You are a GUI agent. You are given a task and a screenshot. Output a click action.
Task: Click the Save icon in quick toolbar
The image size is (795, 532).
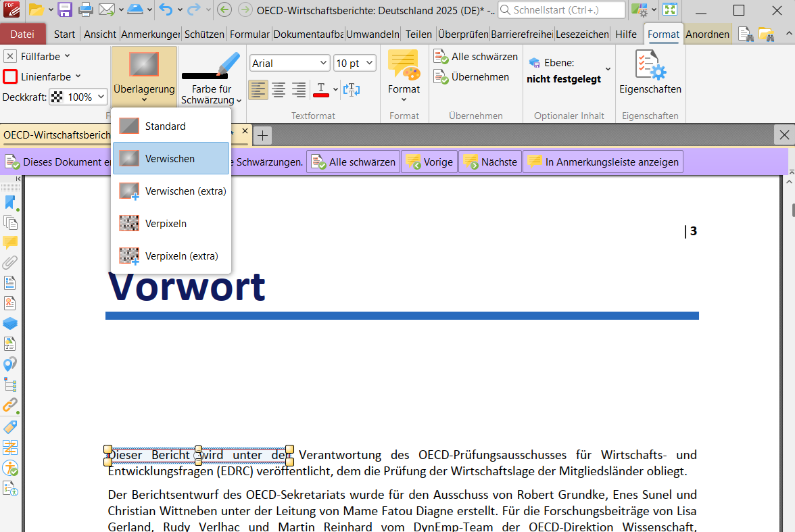65,10
